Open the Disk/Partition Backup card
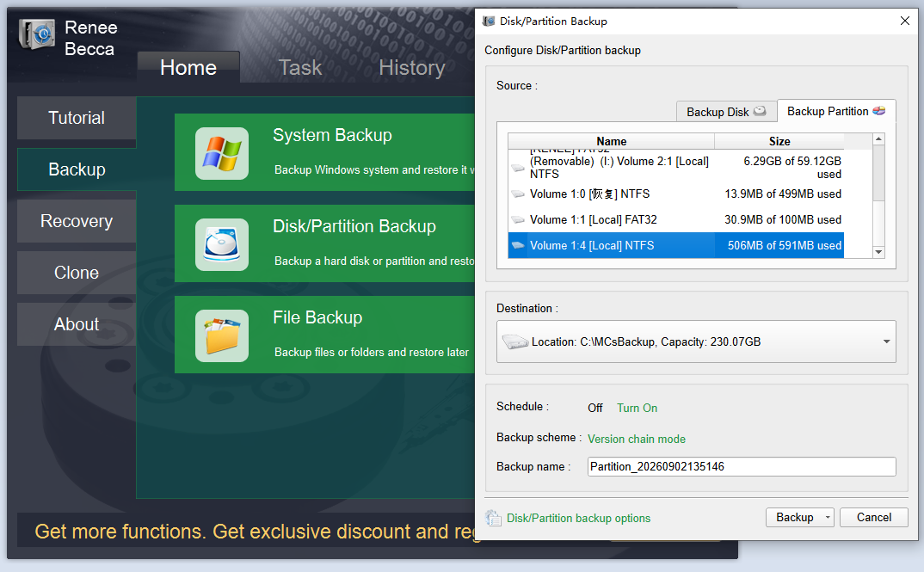 [x=324, y=243]
